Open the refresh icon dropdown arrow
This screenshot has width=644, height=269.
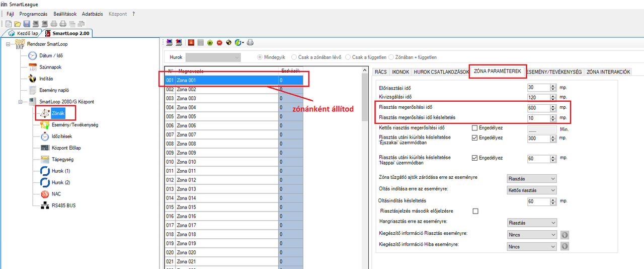coord(243,42)
